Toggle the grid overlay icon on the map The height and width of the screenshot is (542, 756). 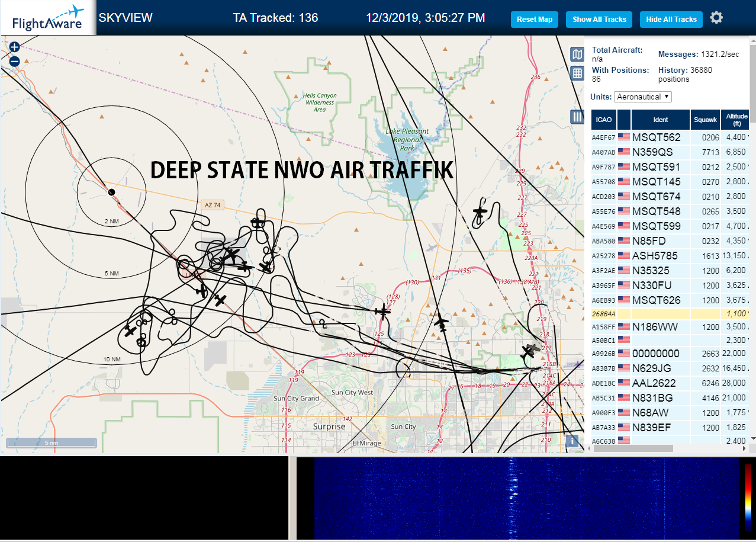(577, 73)
